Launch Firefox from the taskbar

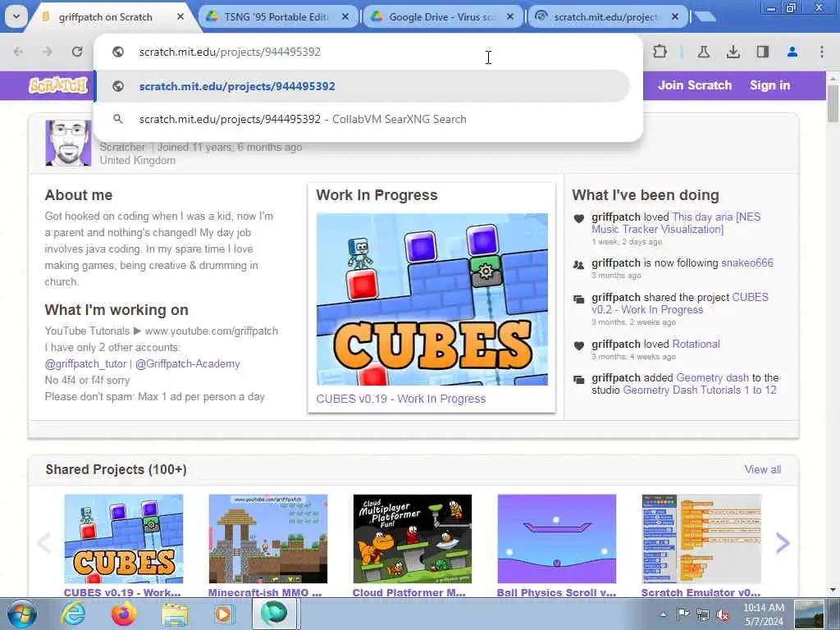click(x=124, y=614)
